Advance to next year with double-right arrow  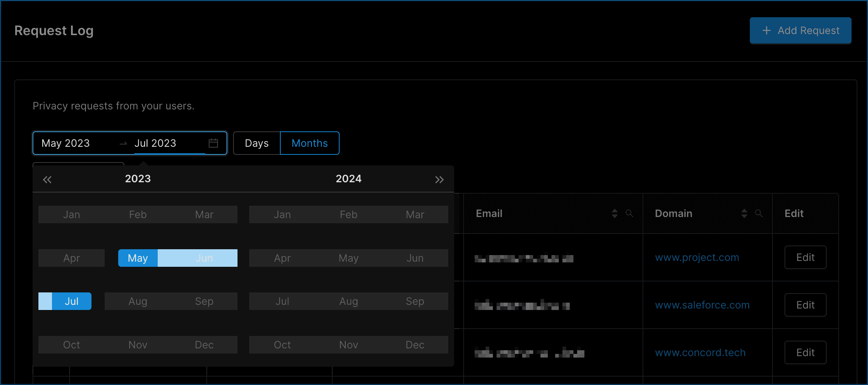point(439,179)
